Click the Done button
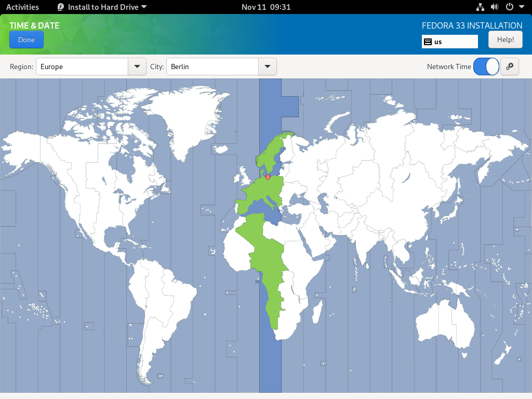Image resolution: width=532 pixels, height=399 pixels. tap(26, 39)
